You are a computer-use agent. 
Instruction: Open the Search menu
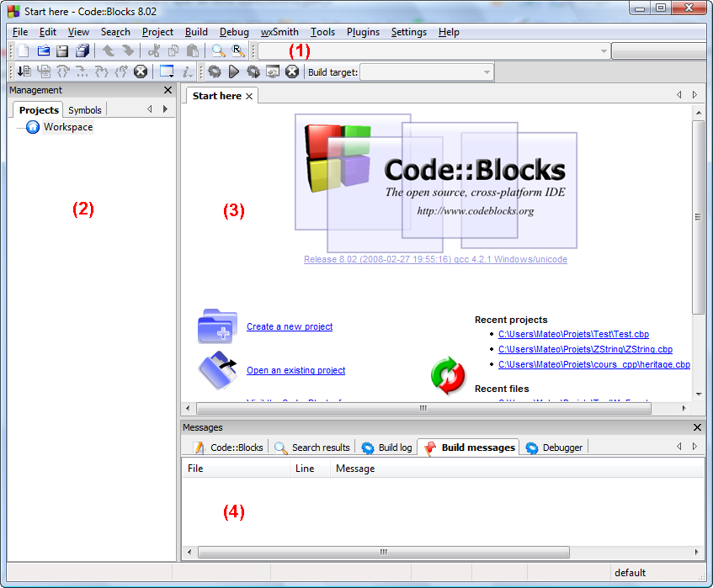tap(115, 32)
